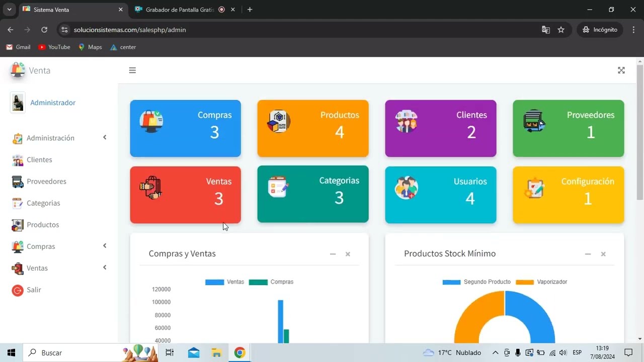Show hidden system tray icons
The image size is (644, 362).
(x=495, y=352)
